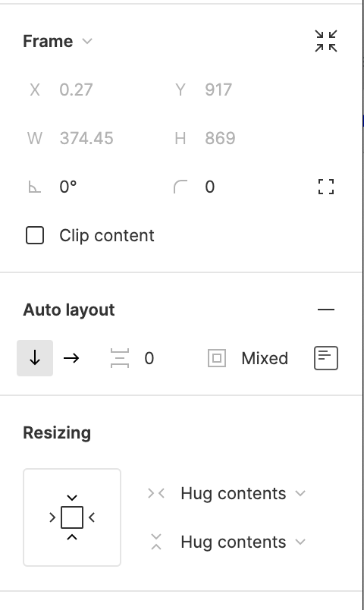Image resolution: width=364 pixels, height=610 pixels.
Task: Click the resizing constraints preview box
Action: coord(72,517)
